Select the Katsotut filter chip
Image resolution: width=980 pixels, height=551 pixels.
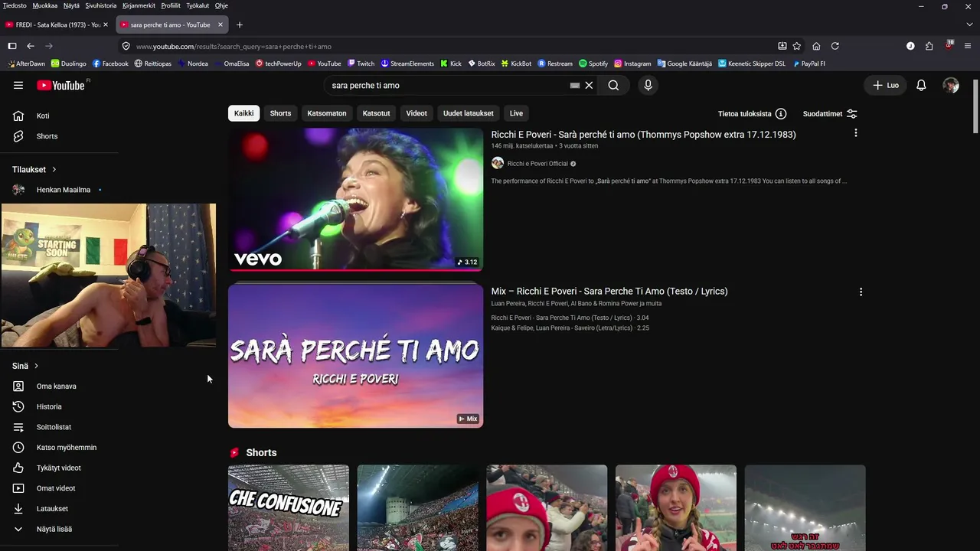(x=376, y=113)
